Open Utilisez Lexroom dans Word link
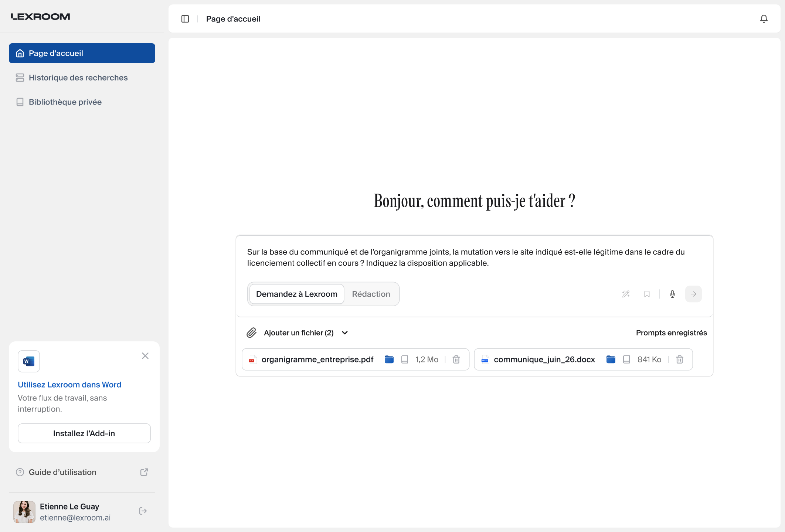The image size is (785, 532). point(69,385)
